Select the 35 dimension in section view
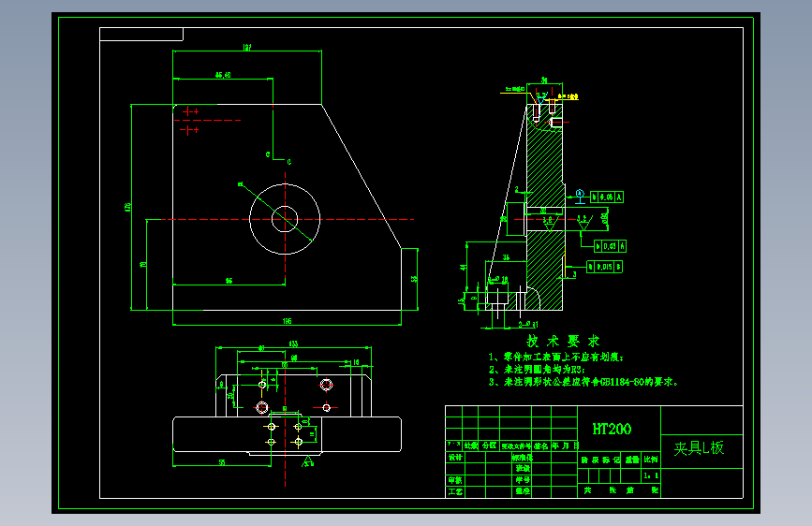The height and width of the screenshot is (526, 812). (506, 257)
